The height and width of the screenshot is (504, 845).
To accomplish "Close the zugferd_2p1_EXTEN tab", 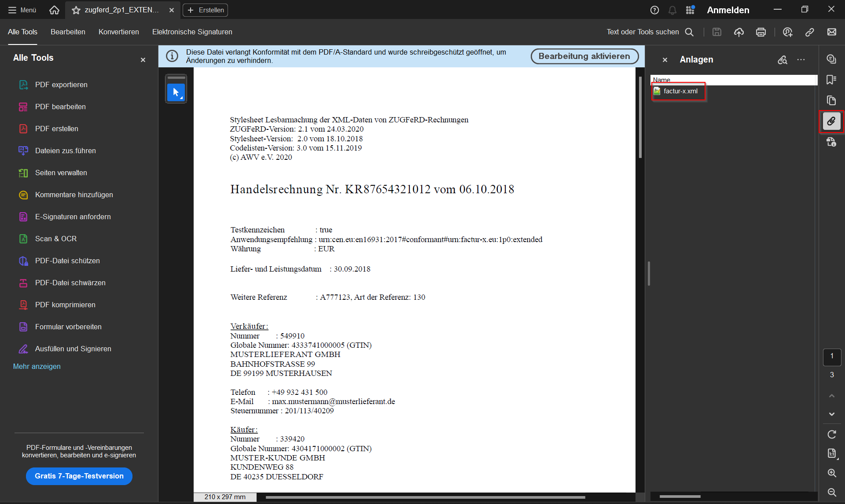I will click(172, 10).
